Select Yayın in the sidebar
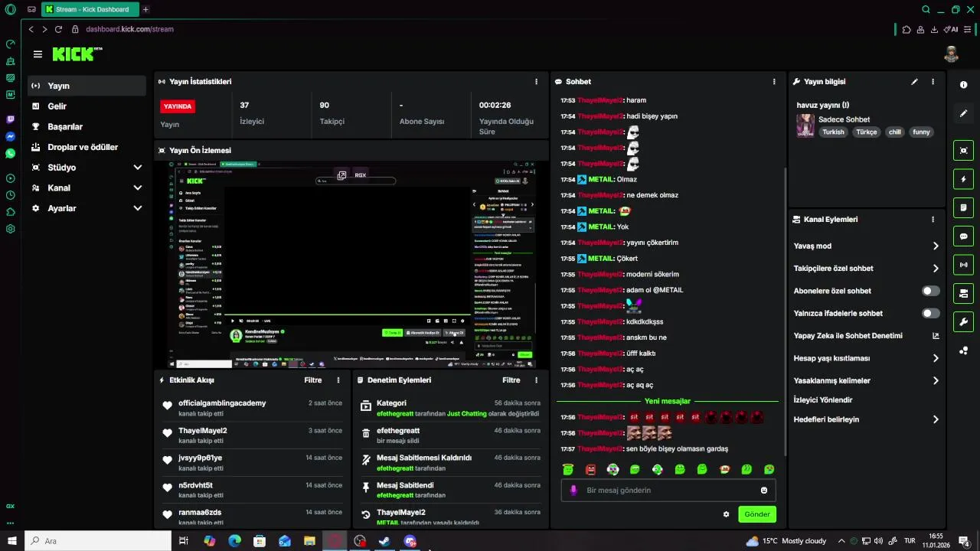Viewport: 980px width, 551px height. [87, 86]
